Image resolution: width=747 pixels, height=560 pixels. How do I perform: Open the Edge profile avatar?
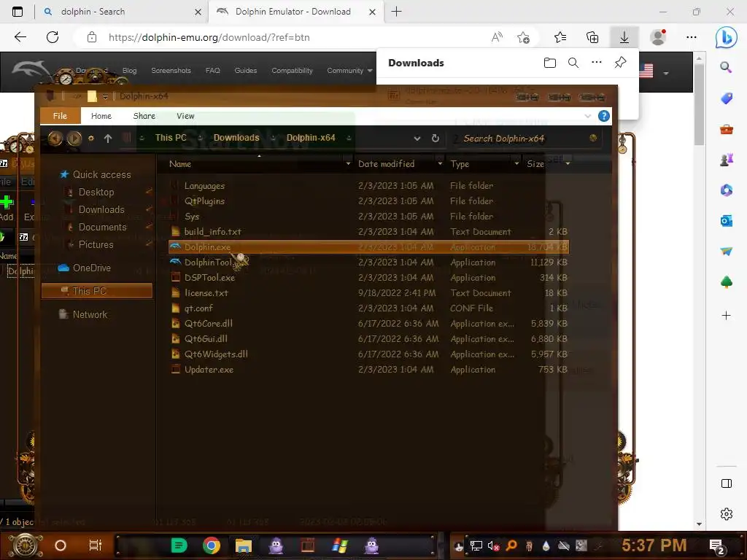[658, 37]
